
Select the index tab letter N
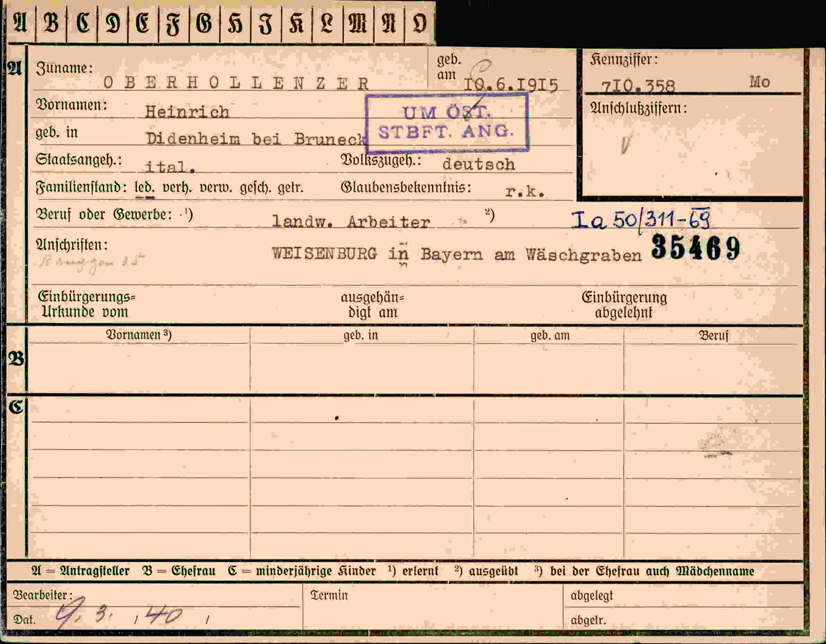388,23
